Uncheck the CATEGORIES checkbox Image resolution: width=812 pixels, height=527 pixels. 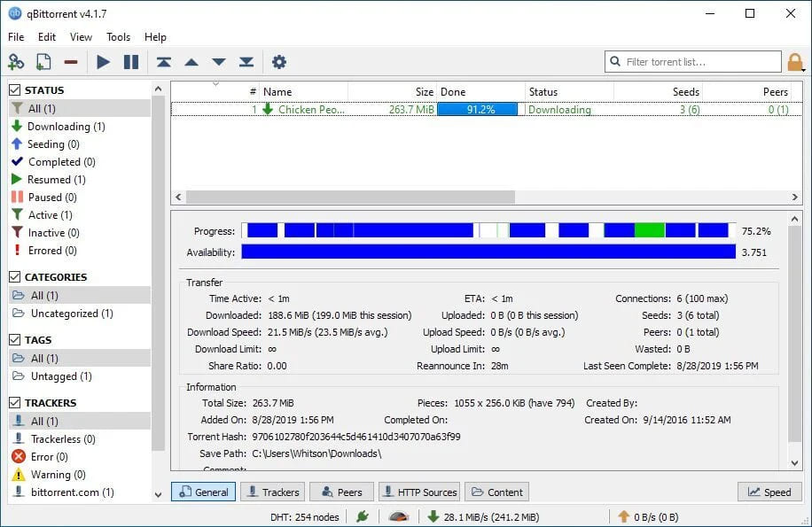(14, 276)
